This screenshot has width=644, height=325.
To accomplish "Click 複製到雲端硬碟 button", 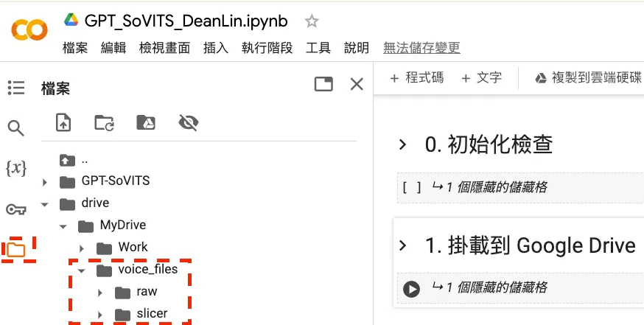I will click(588, 77).
